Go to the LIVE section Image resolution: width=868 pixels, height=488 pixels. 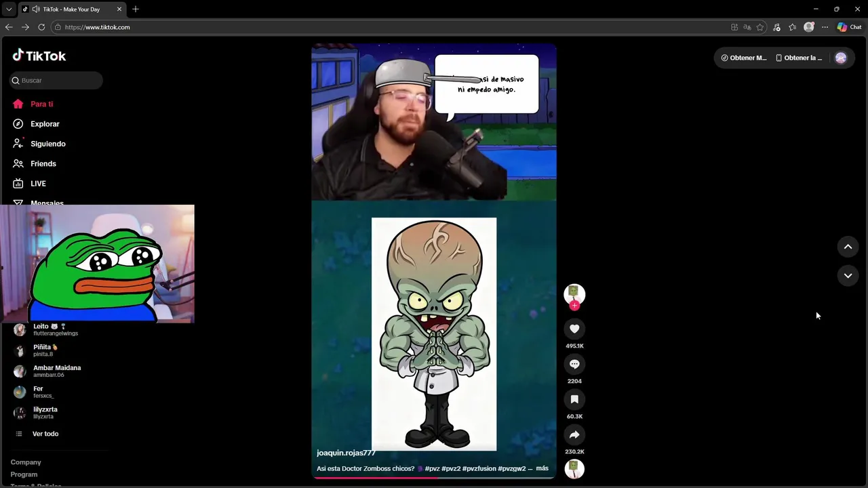point(29,184)
